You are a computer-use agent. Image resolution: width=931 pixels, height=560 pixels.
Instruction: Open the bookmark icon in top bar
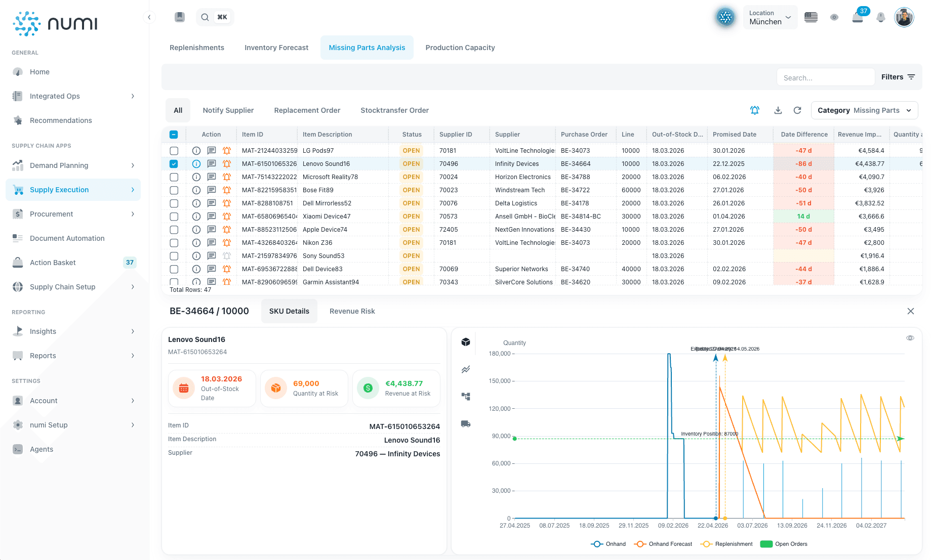180,17
